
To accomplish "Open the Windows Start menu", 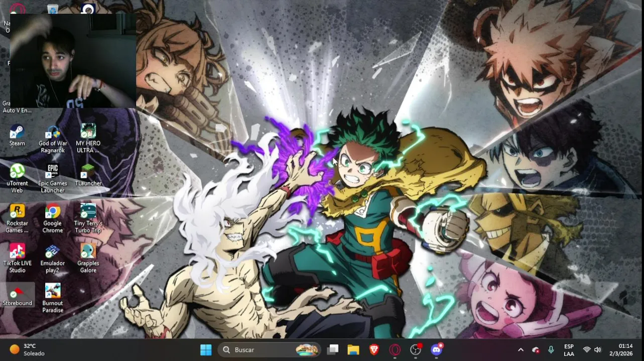I will (x=206, y=350).
